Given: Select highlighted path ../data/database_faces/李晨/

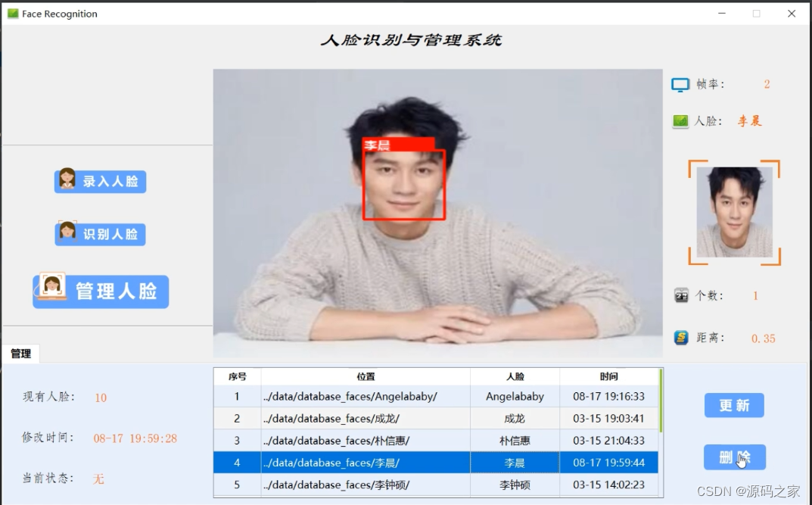Looking at the screenshot, I should click(366, 463).
